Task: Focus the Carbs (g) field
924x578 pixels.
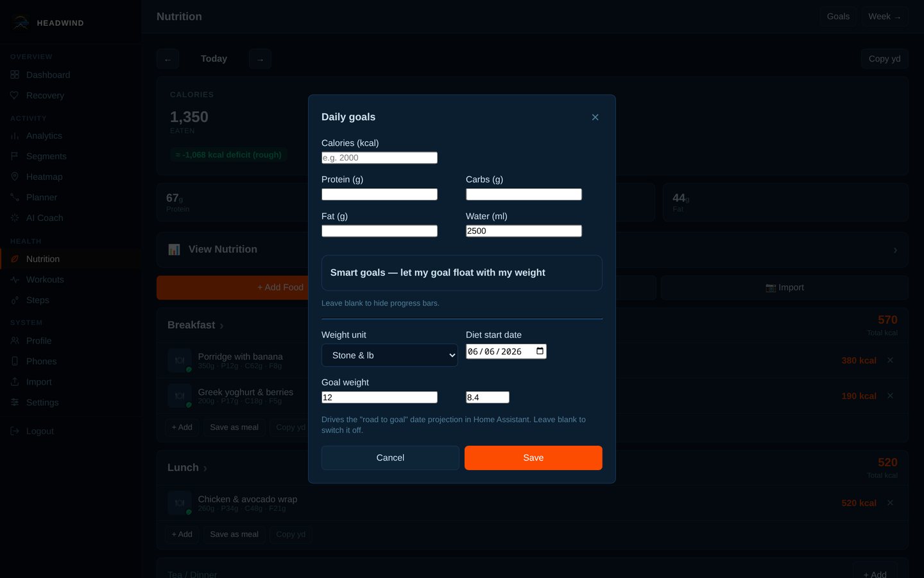Action: [x=524, y=194]
